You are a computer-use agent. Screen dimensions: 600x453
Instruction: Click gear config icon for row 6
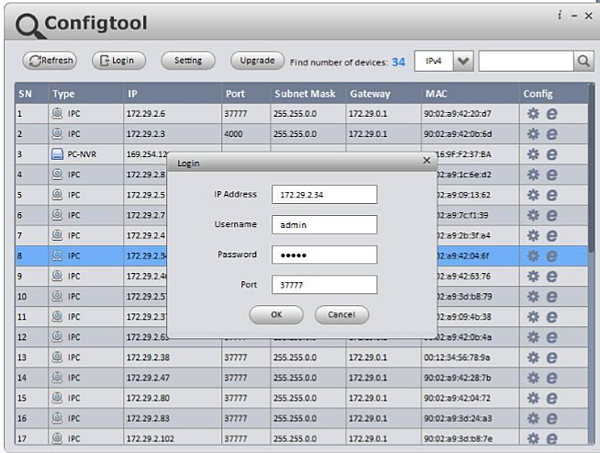click(533, 215)
